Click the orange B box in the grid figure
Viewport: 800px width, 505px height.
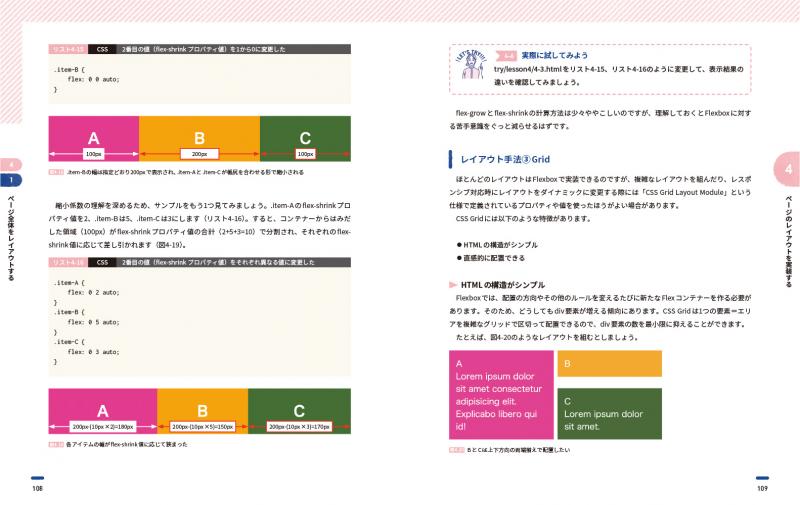click(610, 364)
